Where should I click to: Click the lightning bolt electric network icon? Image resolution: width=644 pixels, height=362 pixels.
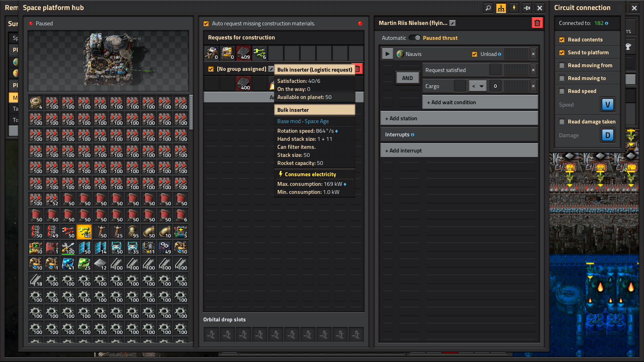[x=514, y=8]
